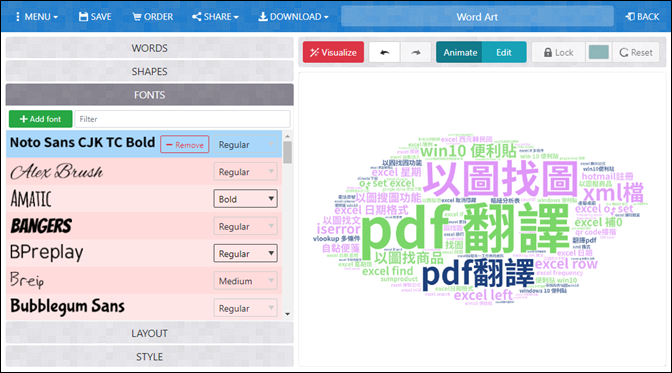This screenshot has width=672, height=373.
Task: Click the Reset button
Action: [x=636, y=52]
